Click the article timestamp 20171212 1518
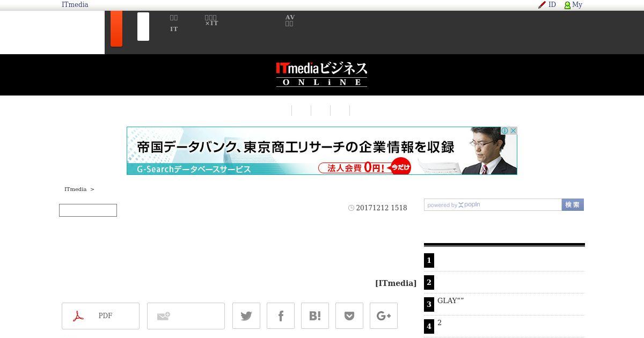644x338 pixels. (382, 208)
